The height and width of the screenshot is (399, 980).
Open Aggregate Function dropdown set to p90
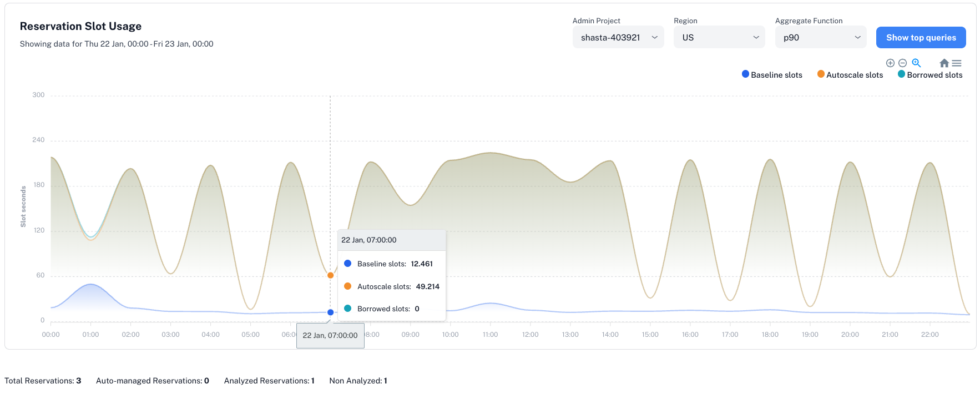[x=820, y=38]
